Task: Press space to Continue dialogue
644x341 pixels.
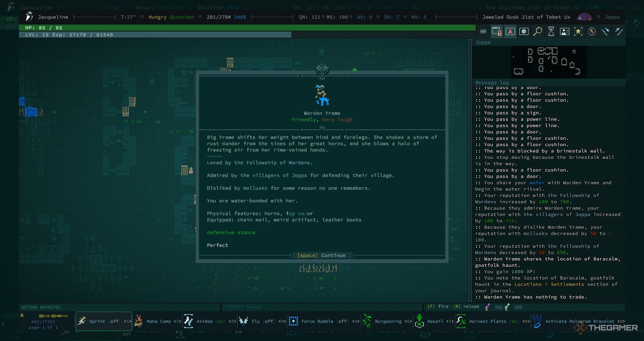Action: [322, 255]
